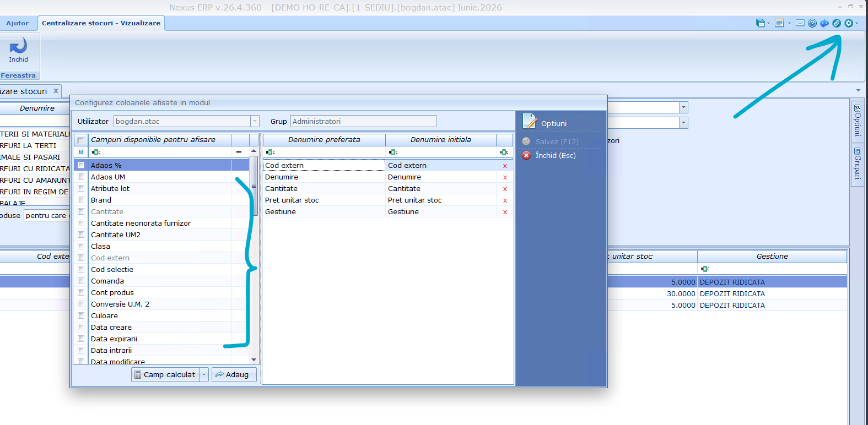The height and width of the screenshot is (425, 868).
Task: Open the cascaded windows icon
Action: (x=761, y=23)
